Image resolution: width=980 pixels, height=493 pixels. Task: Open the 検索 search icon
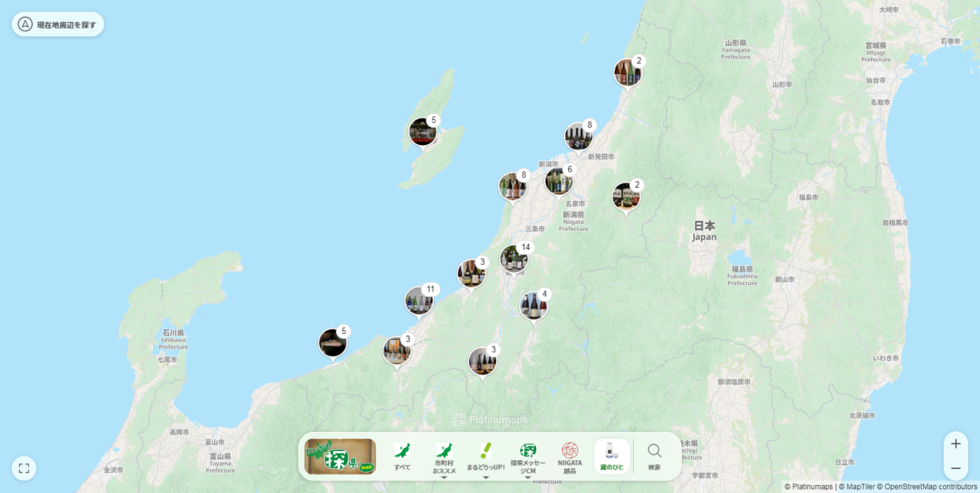pos(654,456)
